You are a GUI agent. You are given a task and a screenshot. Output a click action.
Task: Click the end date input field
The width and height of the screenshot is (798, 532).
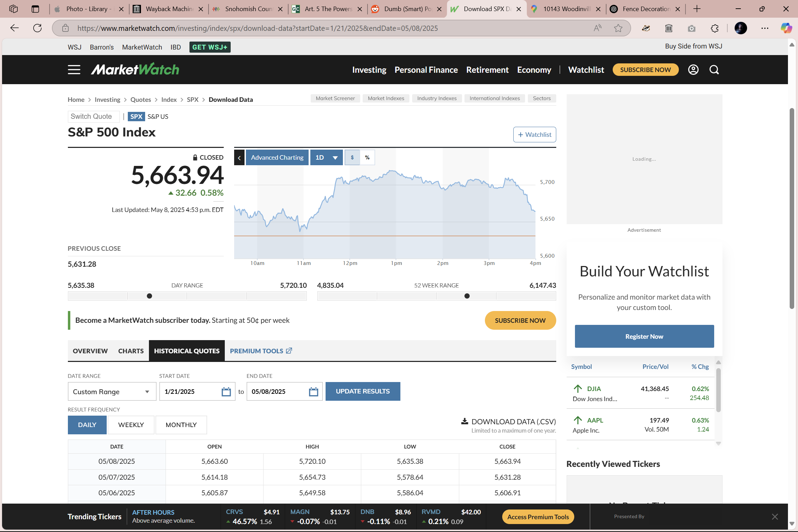284,392
